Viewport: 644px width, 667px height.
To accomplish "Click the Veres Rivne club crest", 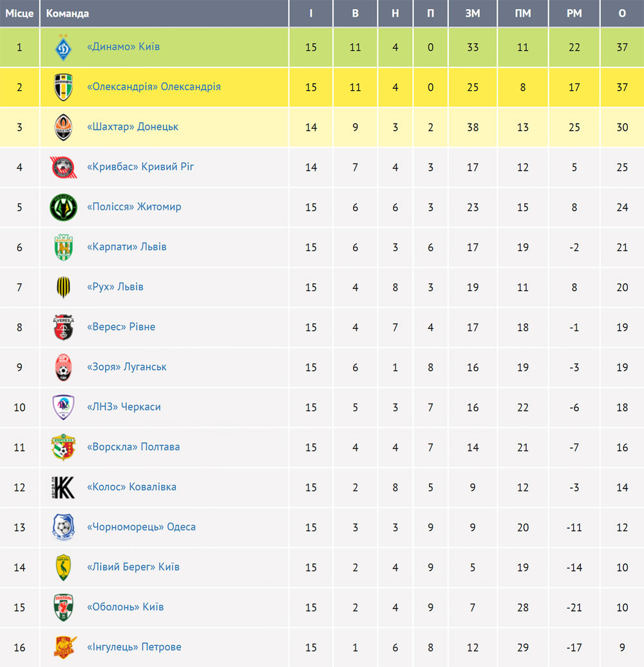I will click(63, 327).
